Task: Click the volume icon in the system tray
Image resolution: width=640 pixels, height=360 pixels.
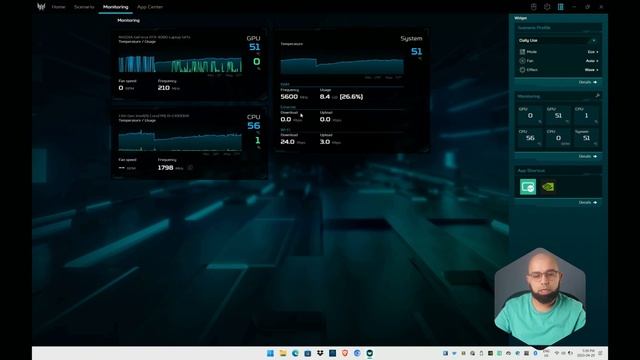Action: [x=570, y=353]
